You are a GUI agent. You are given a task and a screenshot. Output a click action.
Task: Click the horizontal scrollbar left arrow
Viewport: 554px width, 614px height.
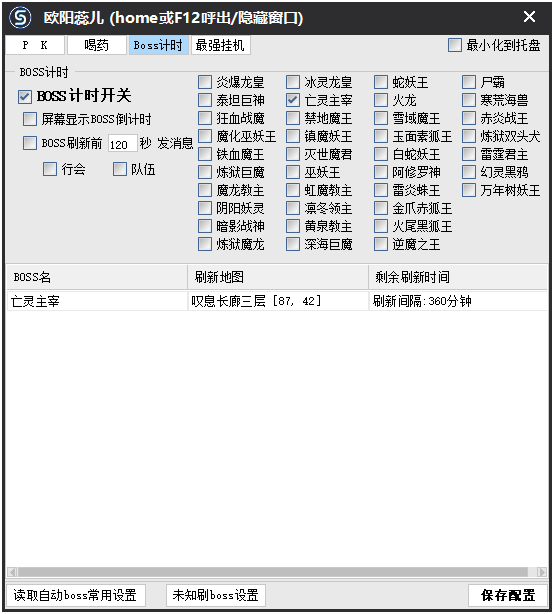[x=12, y=572]
